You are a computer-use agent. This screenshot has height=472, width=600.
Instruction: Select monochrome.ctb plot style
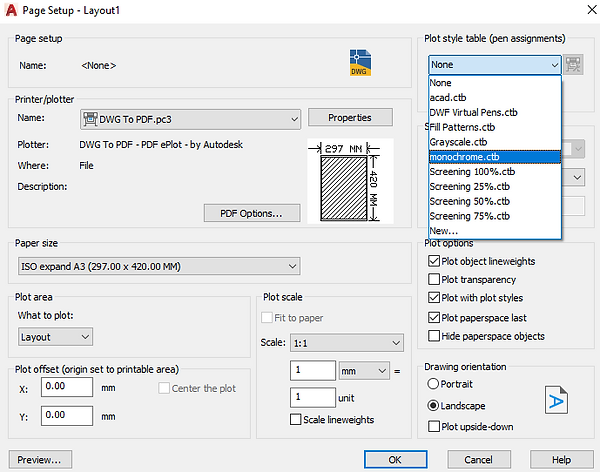coord(495,157)
